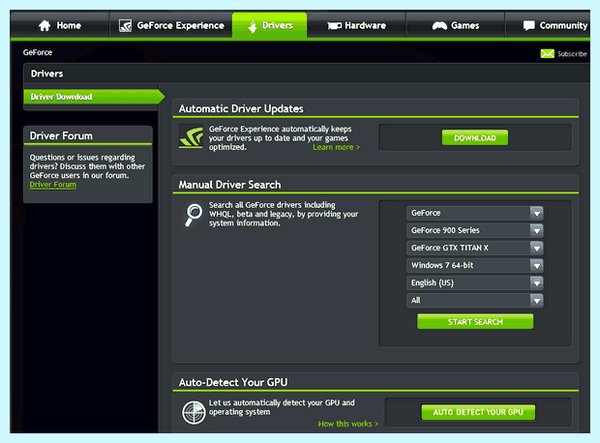Viewport: 600px width, 443px height.
Task: Click the Subscribe link
Action: (572, 54)
